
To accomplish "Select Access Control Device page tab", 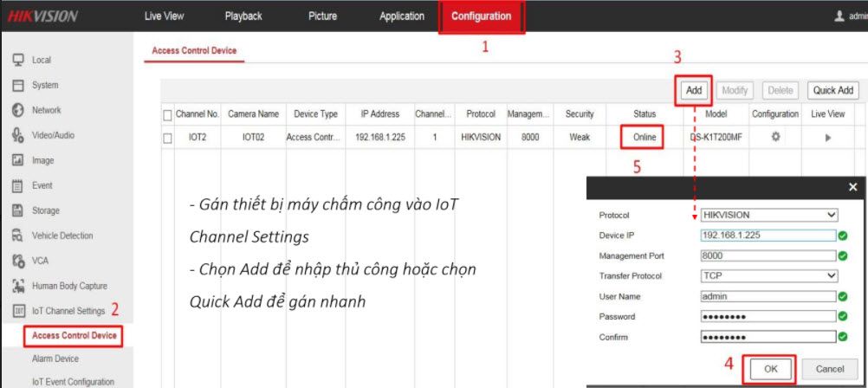I will point(194,50).
